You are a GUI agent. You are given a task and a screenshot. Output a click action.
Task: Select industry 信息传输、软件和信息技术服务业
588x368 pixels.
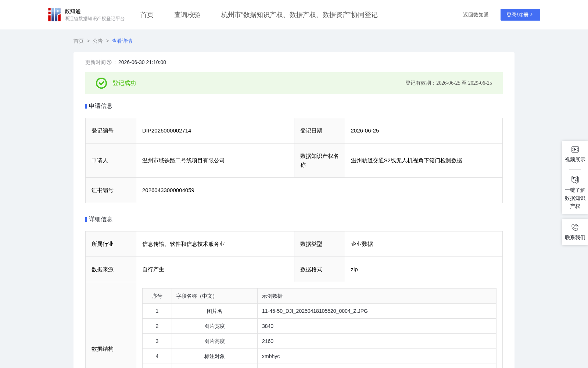(x=183, y=244)
